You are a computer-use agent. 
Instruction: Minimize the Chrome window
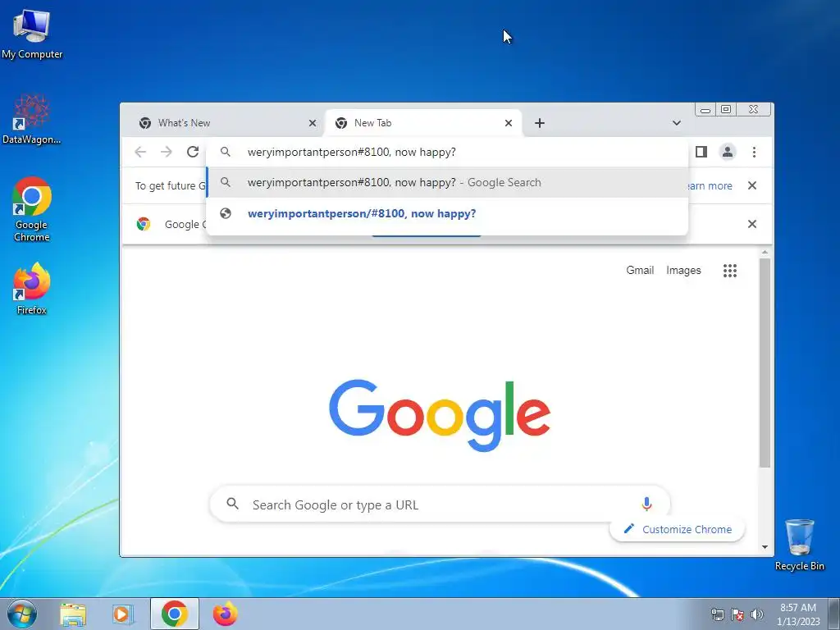point(705,110)
